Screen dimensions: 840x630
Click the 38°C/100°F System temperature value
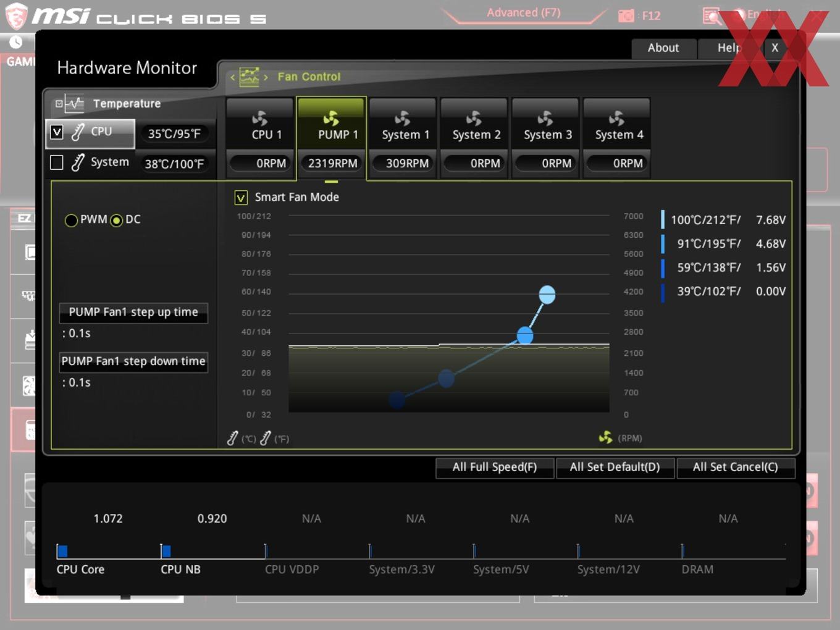[x=174, y=164]
